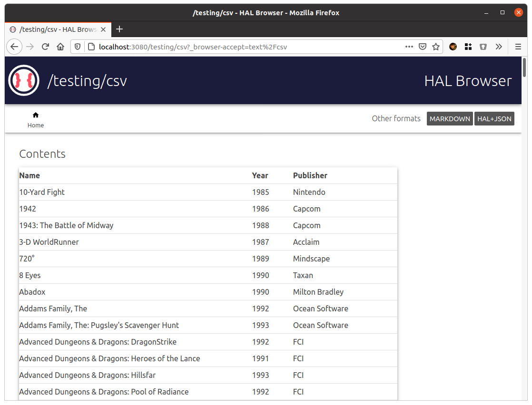Open the Firefox home page icon

[60, 47]
